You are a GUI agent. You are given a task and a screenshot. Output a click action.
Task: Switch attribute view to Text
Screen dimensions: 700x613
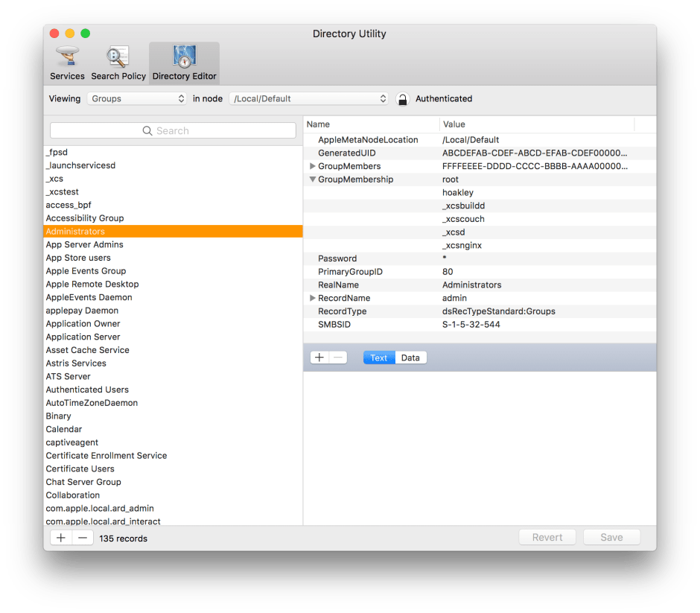379,358
